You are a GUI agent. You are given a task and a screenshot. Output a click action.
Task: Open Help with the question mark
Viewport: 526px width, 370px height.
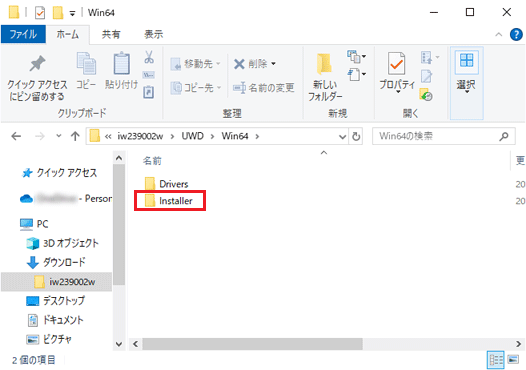516,34
